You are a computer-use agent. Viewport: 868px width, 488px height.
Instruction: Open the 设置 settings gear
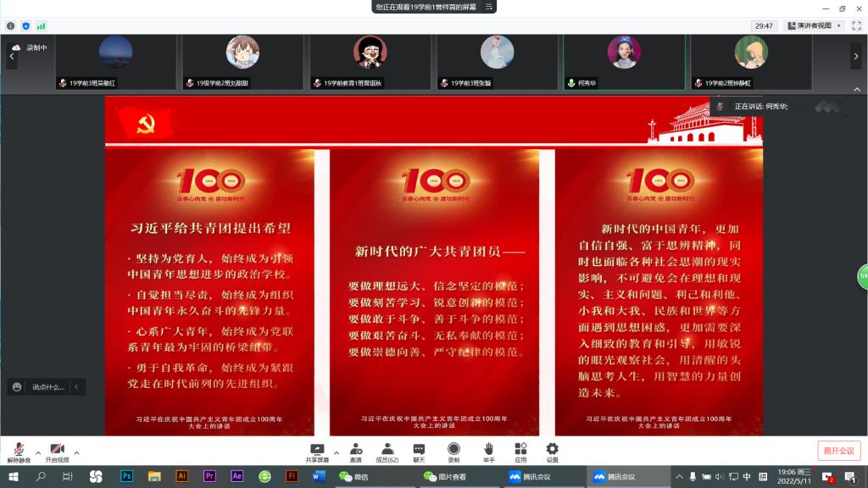[552, 449]
